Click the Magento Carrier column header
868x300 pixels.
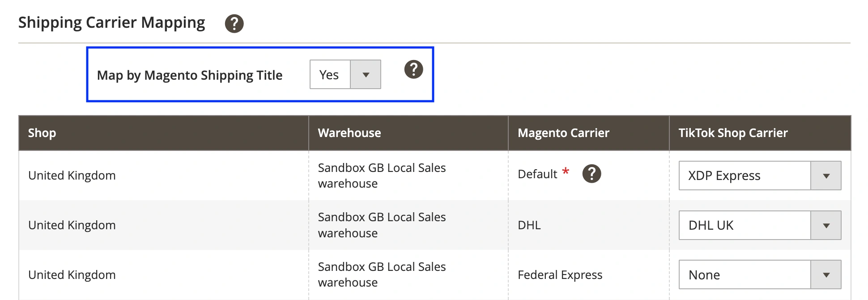[x=563, y=133]
